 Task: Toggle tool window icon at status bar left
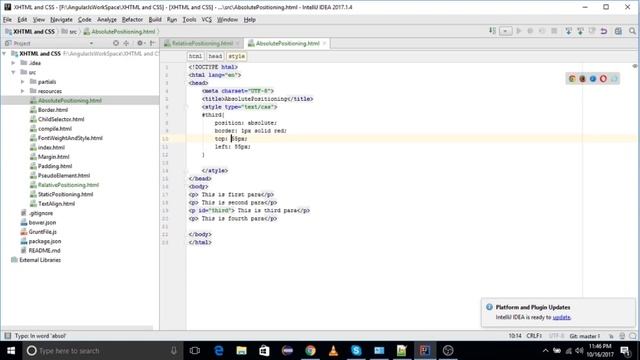pyautogui.click(x=7, y=336)
